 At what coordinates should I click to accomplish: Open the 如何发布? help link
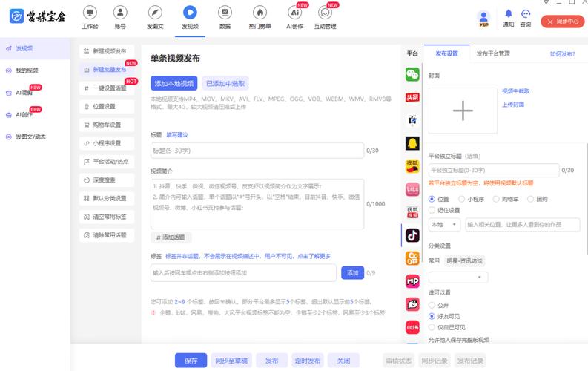563,54
